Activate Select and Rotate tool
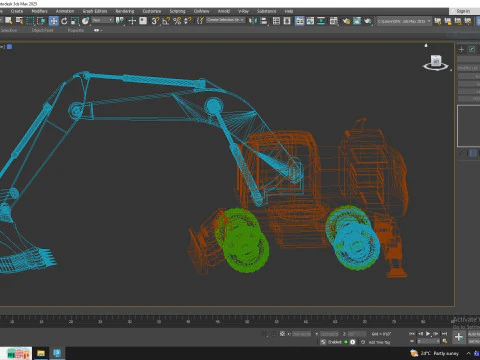Viewport: 480px width, 360px height. [64, 21]
